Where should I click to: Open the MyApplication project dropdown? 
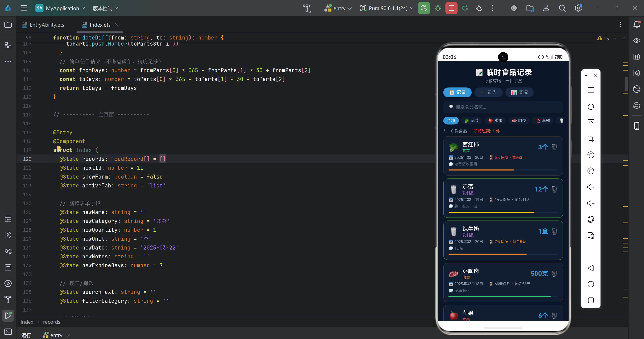[x=60, y=8]
